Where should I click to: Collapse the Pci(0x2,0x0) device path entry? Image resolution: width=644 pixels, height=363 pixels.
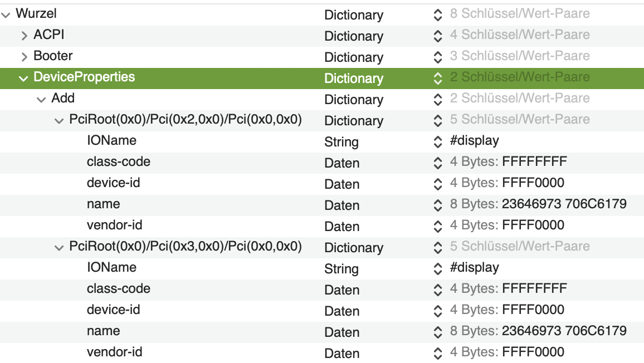(x=59, y=121)
